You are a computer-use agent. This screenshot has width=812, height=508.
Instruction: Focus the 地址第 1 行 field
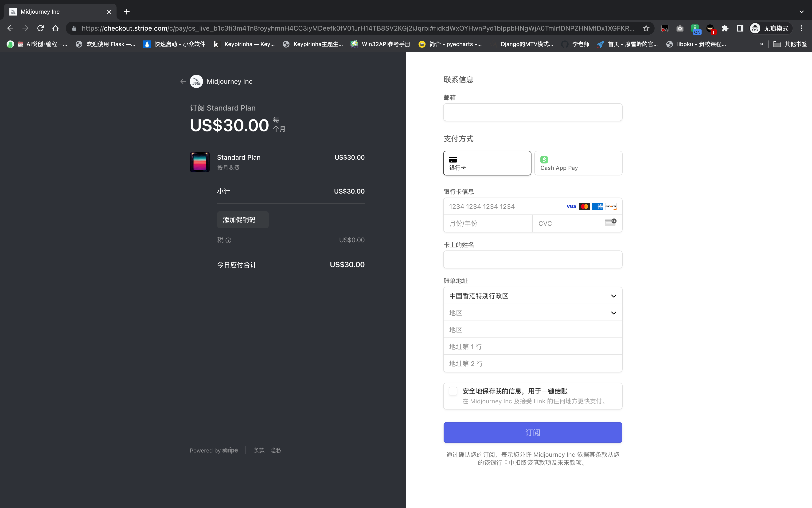(532, 346)
